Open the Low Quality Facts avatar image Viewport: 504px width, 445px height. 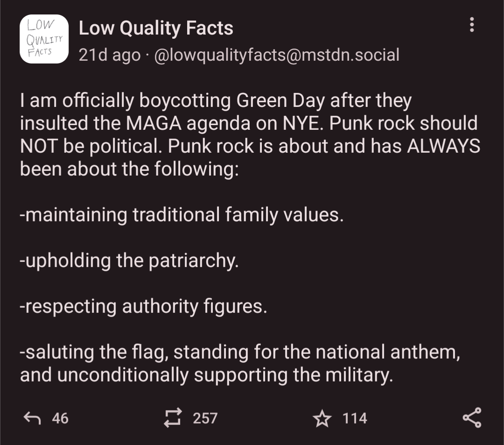44,39
